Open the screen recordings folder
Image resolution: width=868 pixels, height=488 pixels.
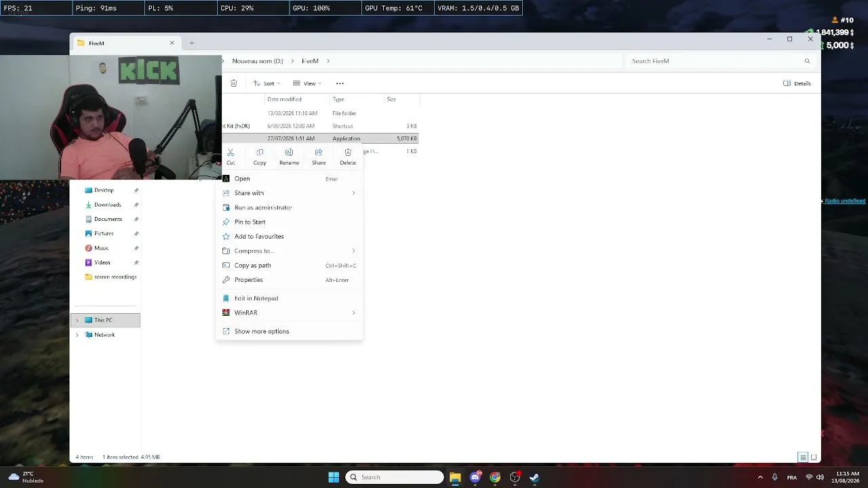(x=106, y=277)
